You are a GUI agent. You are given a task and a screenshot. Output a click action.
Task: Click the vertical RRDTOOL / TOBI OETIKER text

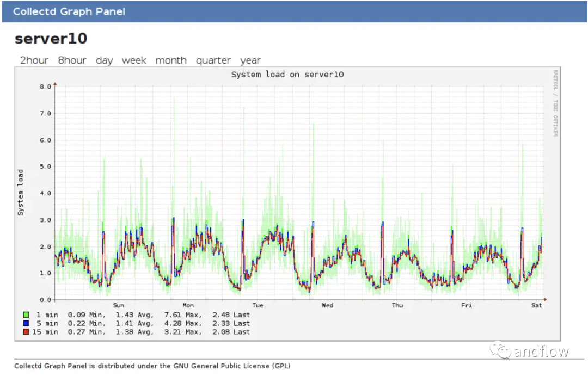(x=555, y=103)
